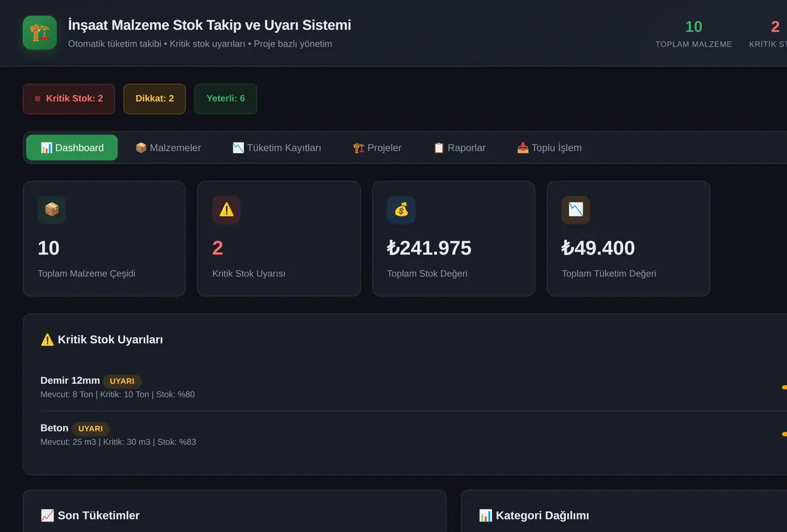Click the Dikkat: 2 badge
The height and width of the screenshot is (532, 787).
tap(155, 98)
